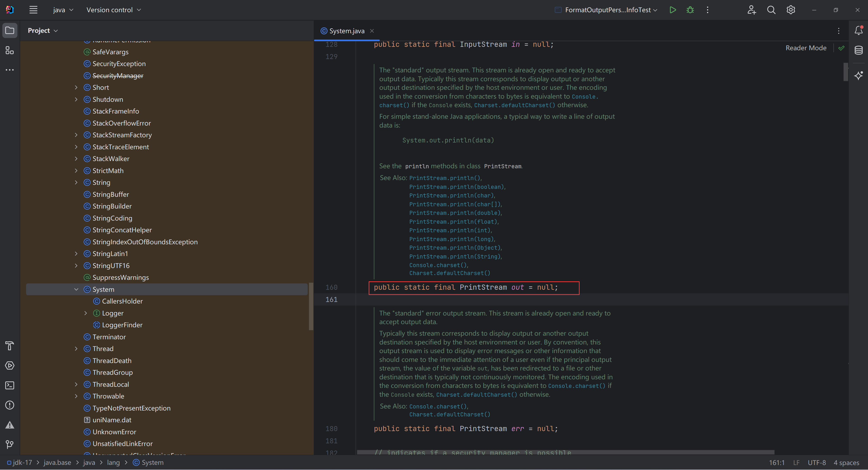Open the Terminal tool window
The image size is (868, 470).
(x=10, y=385)
